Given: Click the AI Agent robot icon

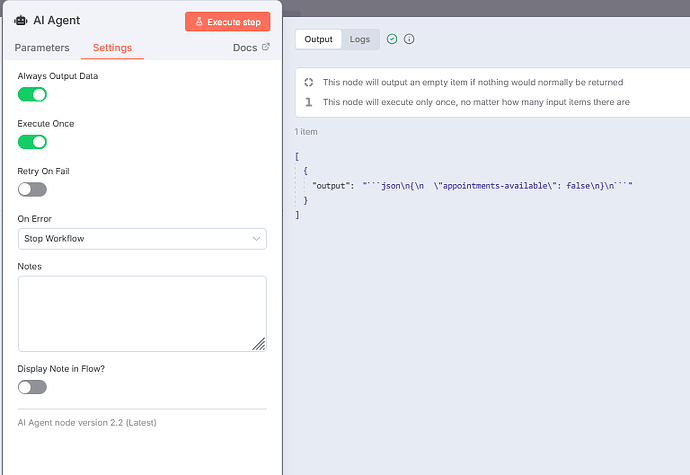Looking at the screenshot, I should point(21,21).
